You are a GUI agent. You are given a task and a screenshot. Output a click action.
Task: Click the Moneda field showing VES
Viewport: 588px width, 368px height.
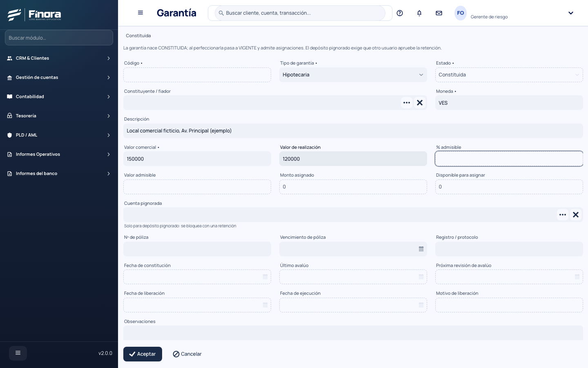(509, 103)
